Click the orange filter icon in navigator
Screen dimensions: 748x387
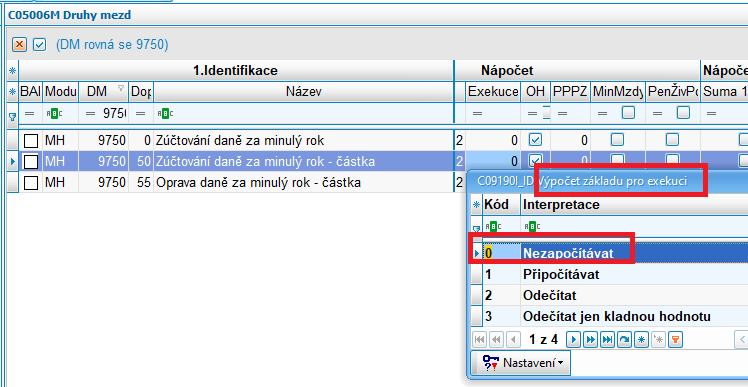[675, 340]
